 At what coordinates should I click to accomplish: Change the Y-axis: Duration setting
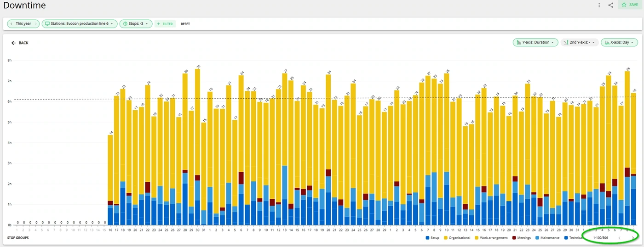535,42
